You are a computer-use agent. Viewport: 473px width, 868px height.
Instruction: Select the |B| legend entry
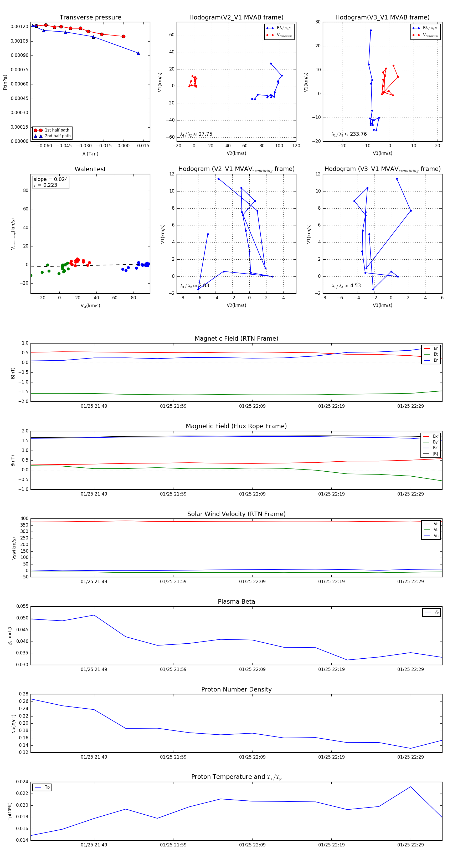431,454
